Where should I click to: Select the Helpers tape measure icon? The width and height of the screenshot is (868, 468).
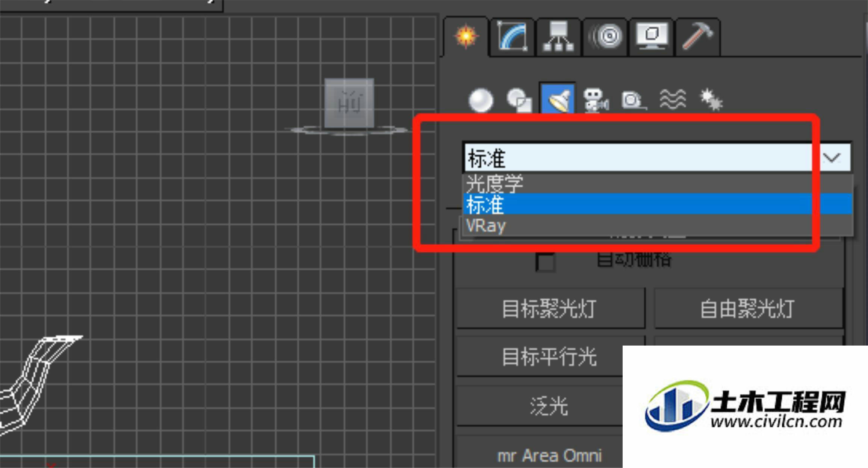click(x=634, y=100)
